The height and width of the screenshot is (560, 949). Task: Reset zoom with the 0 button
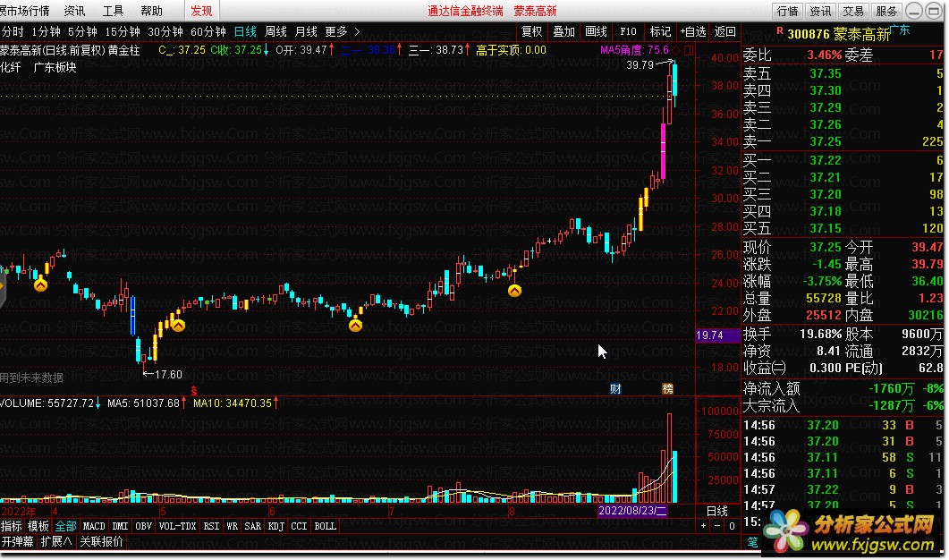pos(732,526)
